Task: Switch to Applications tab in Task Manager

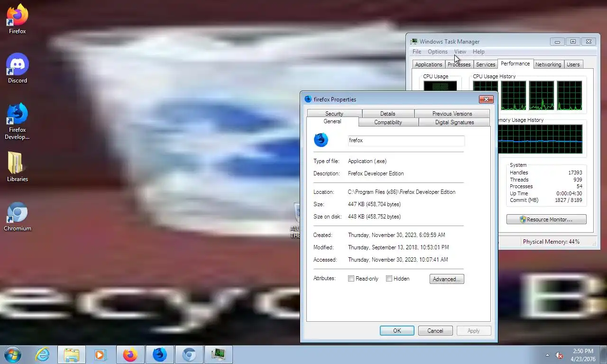Action: tap(429, 64)
